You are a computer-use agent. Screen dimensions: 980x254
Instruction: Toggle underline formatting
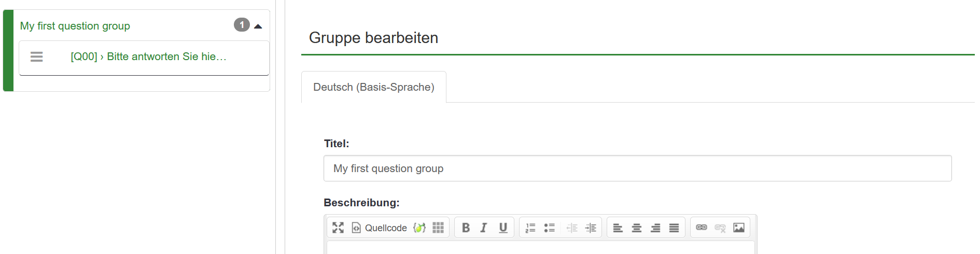pos(503,228)
